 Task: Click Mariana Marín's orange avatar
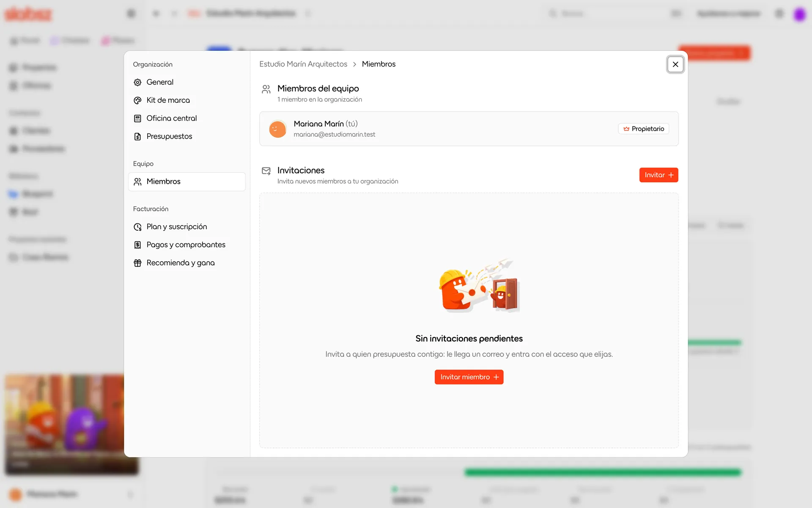(277, 129)
